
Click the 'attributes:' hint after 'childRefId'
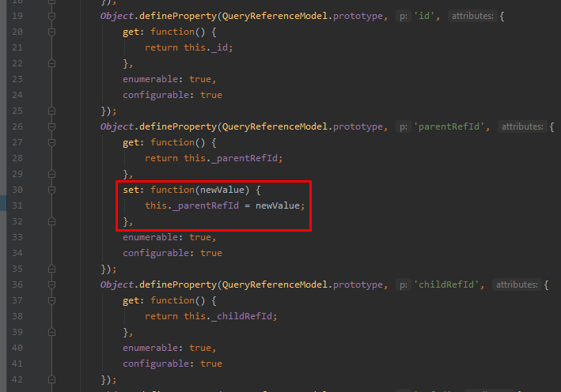(516, 285)
